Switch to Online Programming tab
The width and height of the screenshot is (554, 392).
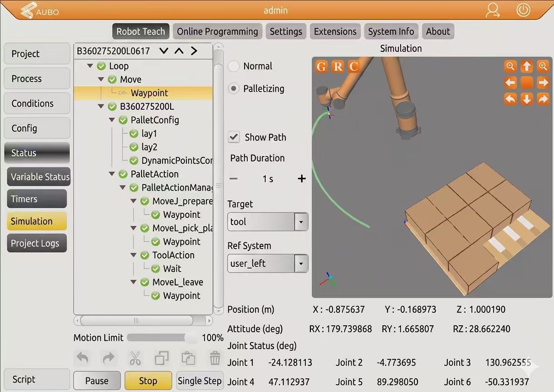pyautogui.click(x=217, y=32)
